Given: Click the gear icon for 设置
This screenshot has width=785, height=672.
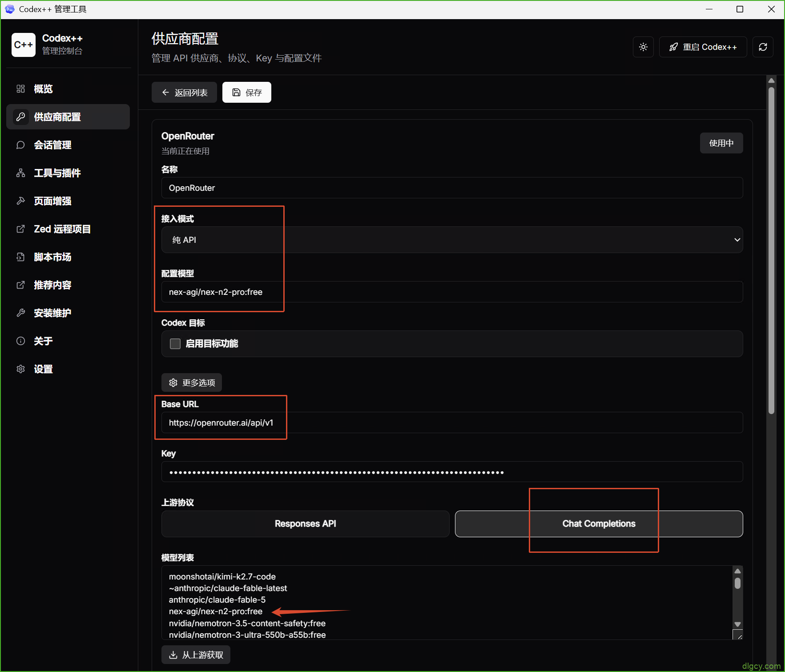Looking at the screenshot, I should [20, 369].
